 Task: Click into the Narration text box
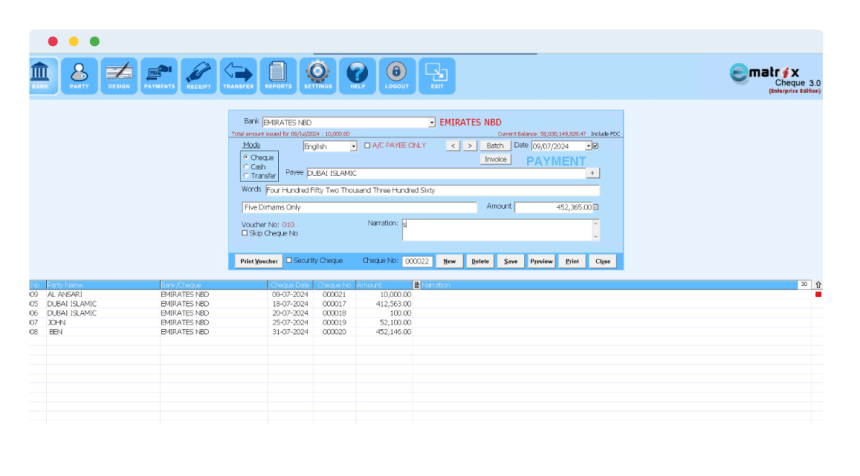tap(497, 230)
